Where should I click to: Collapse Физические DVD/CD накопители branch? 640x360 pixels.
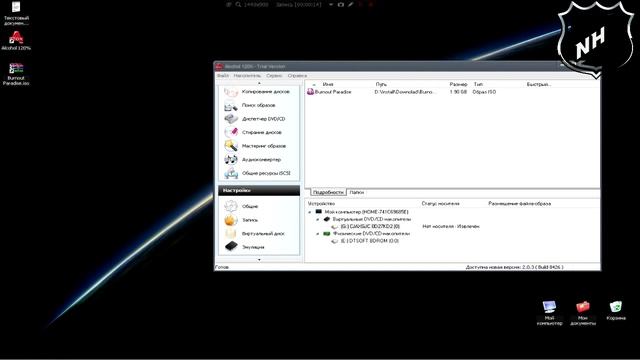[x=318, y=234]
